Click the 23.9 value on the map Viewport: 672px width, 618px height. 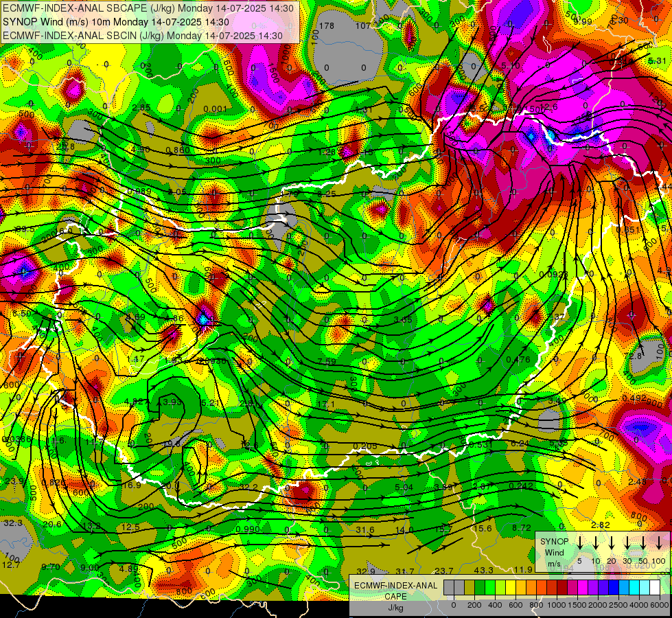click(x=14, y=481)
